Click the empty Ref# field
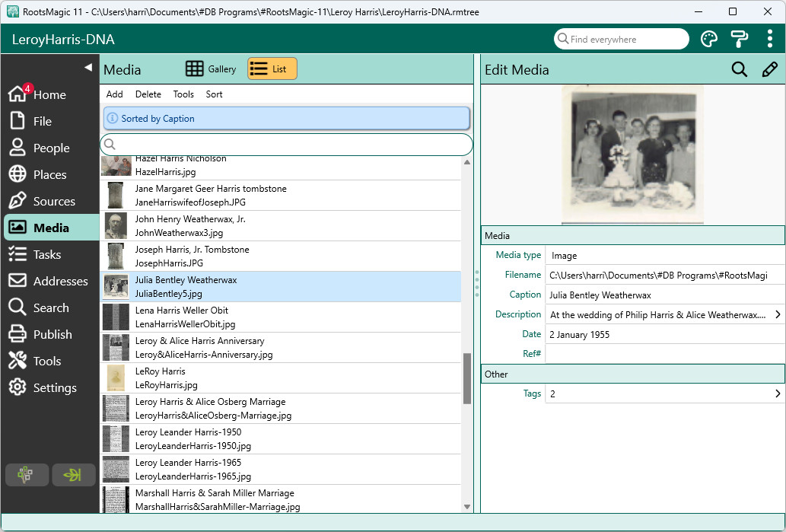 point(665,353)
